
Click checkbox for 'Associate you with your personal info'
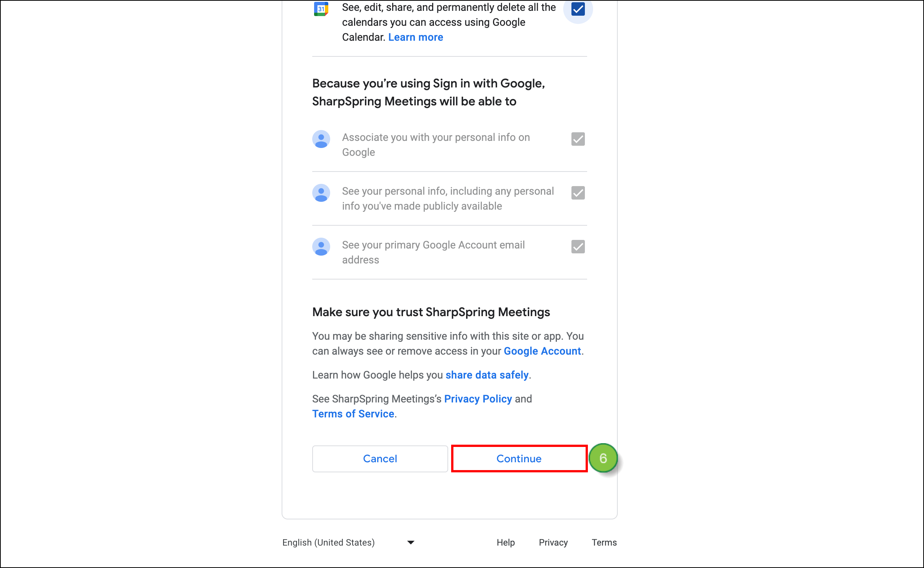pos(578,139)
